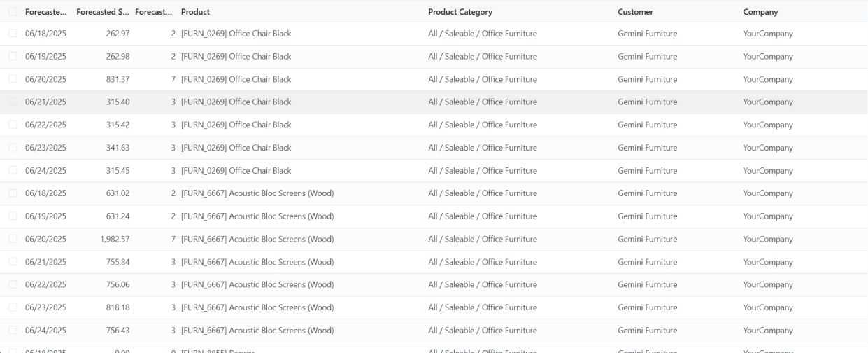Screen dimensions: 868x353
Task: Click date 06/24/2025 in 315.45 row
Action: pyautogui.click(x=45, y=170)
